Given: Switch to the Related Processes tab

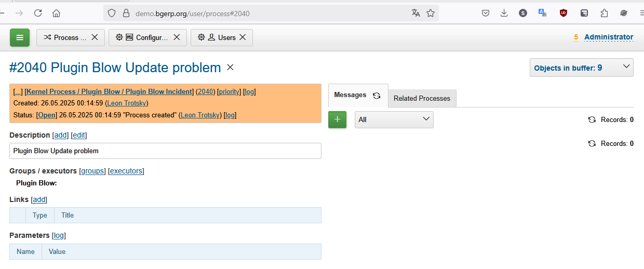Looking at the screenshot, I should click(422, 98).
